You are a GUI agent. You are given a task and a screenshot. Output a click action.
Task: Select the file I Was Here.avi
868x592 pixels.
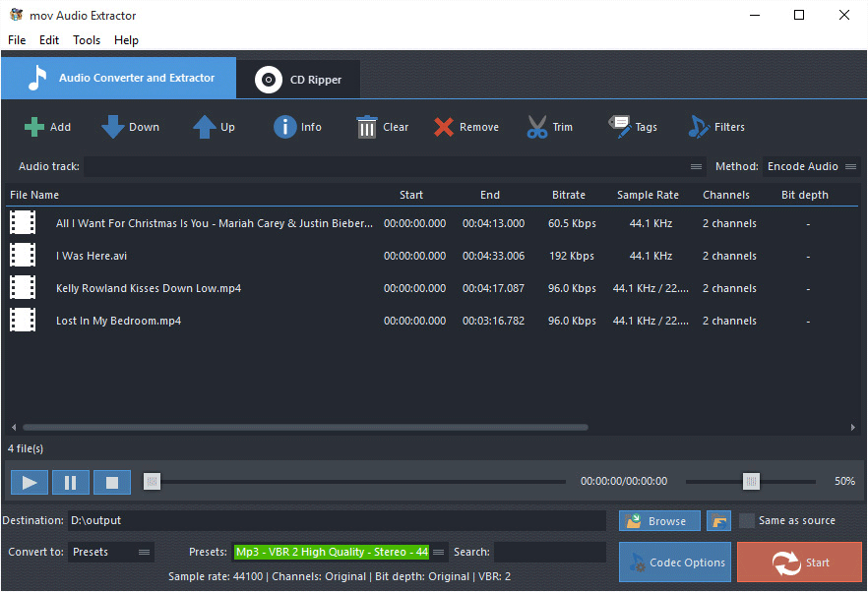[x=92, y=255]
